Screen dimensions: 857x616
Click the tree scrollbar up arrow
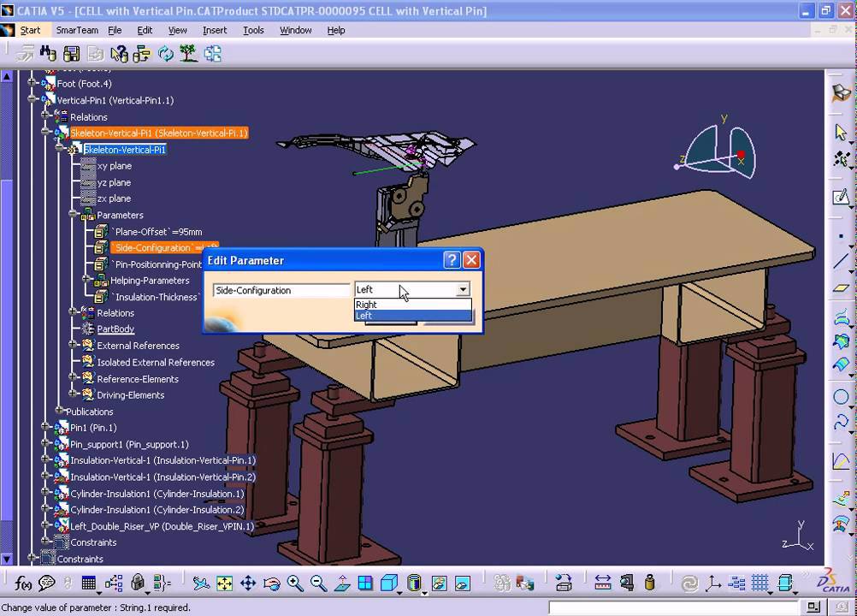click(7, 77)
